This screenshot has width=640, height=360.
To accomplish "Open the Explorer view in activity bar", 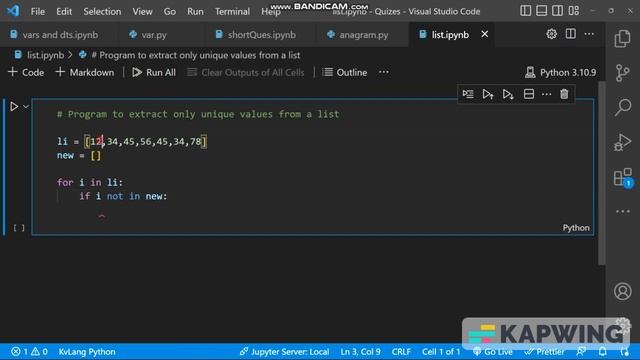I will pyautogui.click(x=622, y=39).
